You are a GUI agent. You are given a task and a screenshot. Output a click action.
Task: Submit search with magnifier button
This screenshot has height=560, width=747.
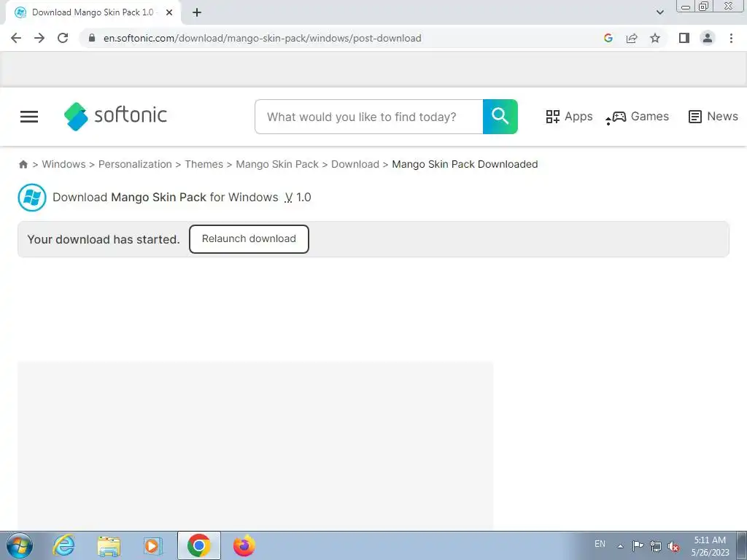pos(500,117)
